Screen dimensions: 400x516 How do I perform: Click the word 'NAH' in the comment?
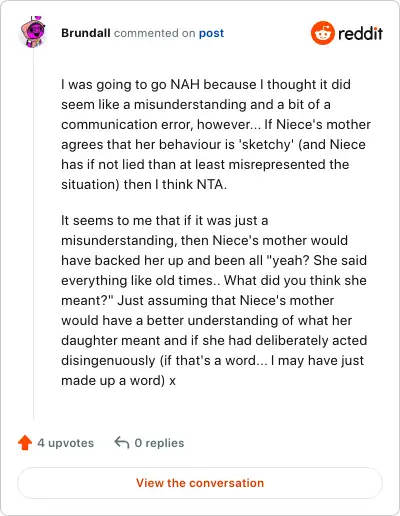(185, 84)
